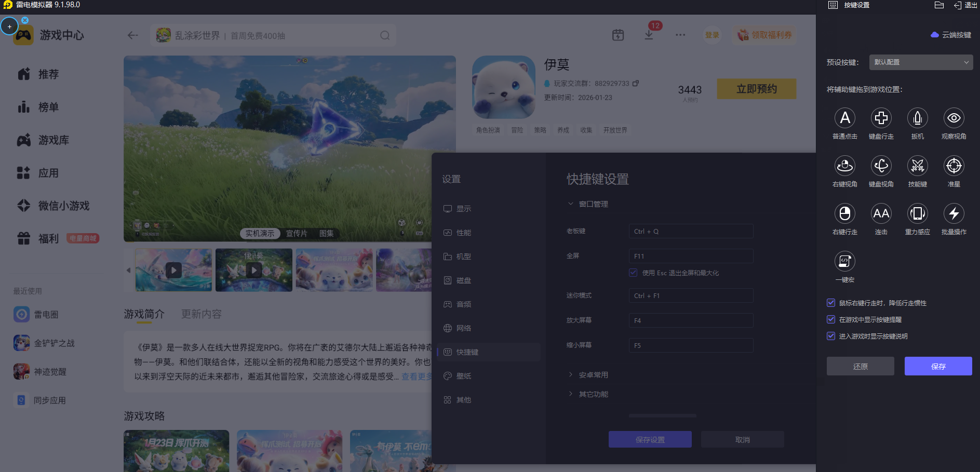
Task: Click the 还原 restore button
Action: coord(861,366)
